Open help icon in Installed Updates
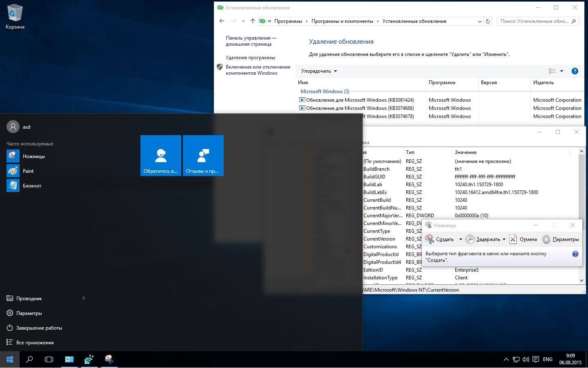This screenshot has height=368, width=588. click(575, 71)
